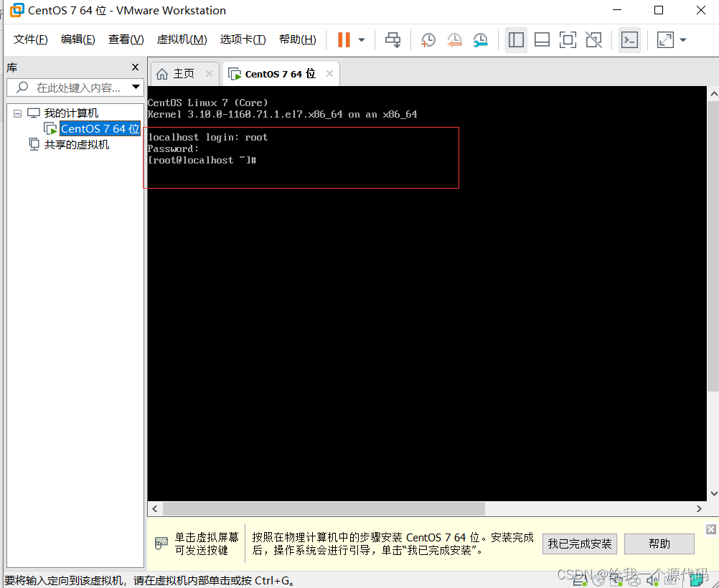Pause the virtual machine with the orange pause icon
The height and width of the screenshot is (588, 719).
coord(344,40)
